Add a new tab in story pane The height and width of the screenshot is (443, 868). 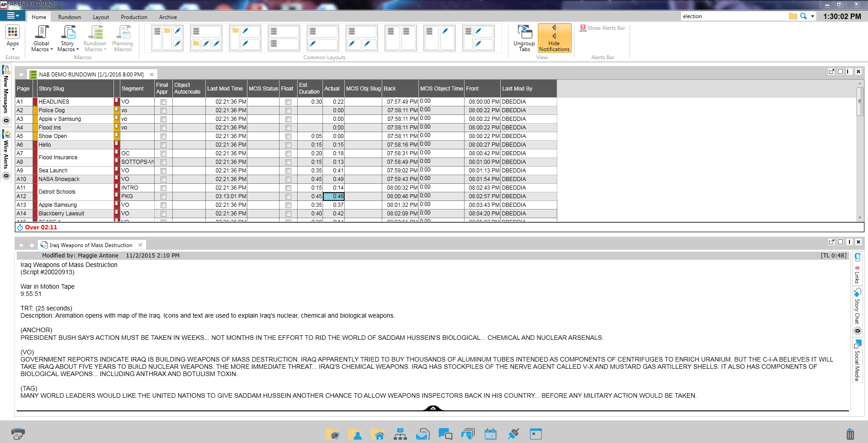pyautogui.click(x=32, y=246)
